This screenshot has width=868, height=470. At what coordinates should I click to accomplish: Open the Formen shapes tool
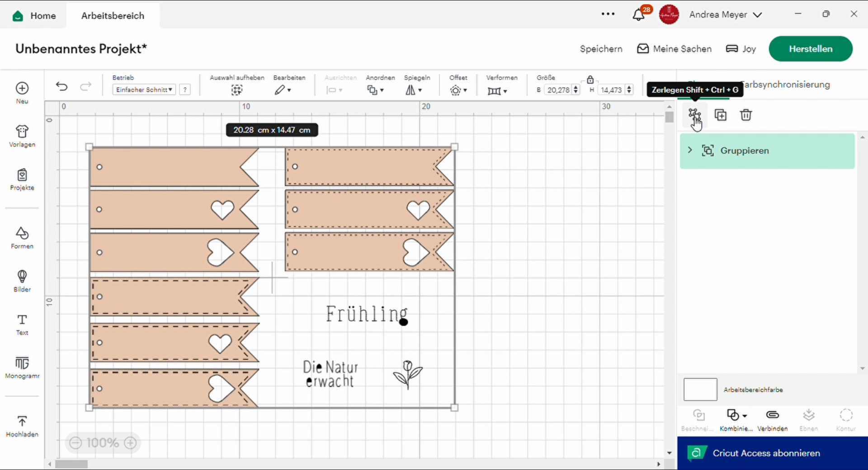point(22,238)
